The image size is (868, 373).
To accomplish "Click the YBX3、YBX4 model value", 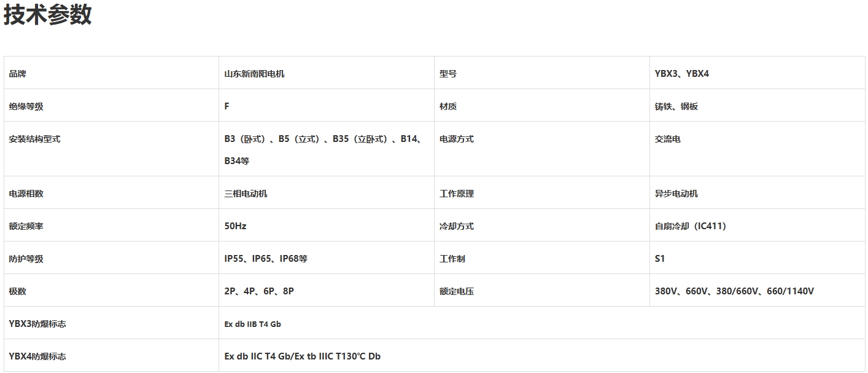I will tap(682, 74).
